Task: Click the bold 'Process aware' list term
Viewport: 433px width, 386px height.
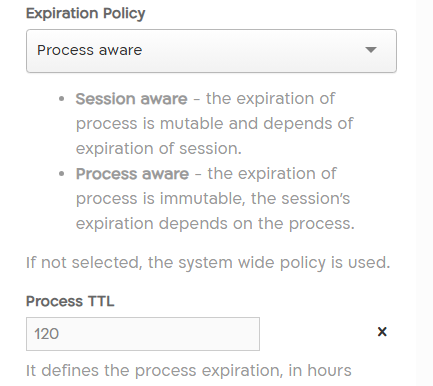Action: 132,174
